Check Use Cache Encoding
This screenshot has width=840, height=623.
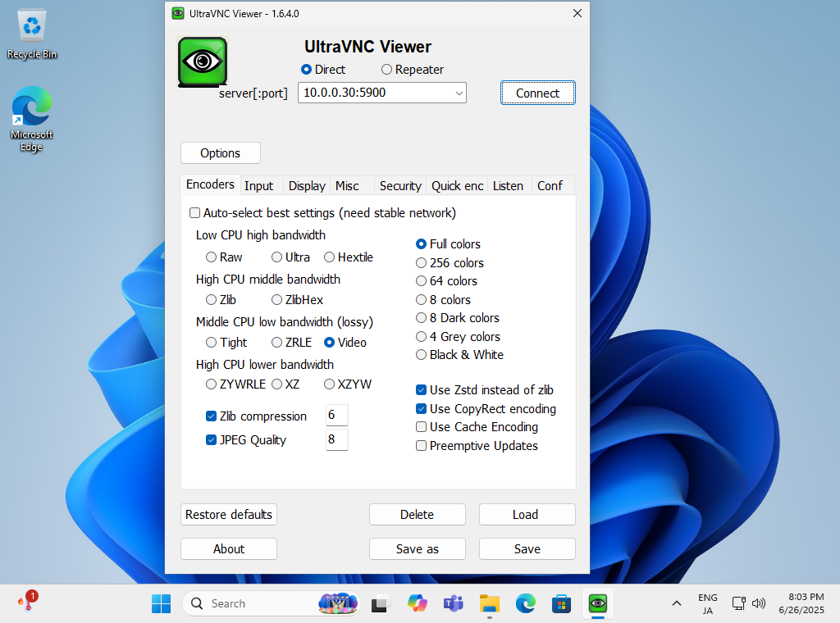pyautogui.click(x=421, y=427)
